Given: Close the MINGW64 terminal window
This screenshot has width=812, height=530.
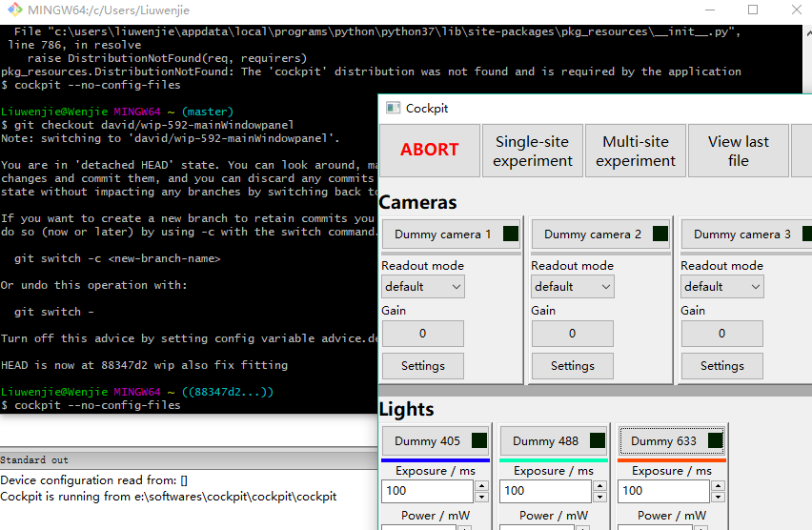Looking at the screenshot, I should coord(797,10).
